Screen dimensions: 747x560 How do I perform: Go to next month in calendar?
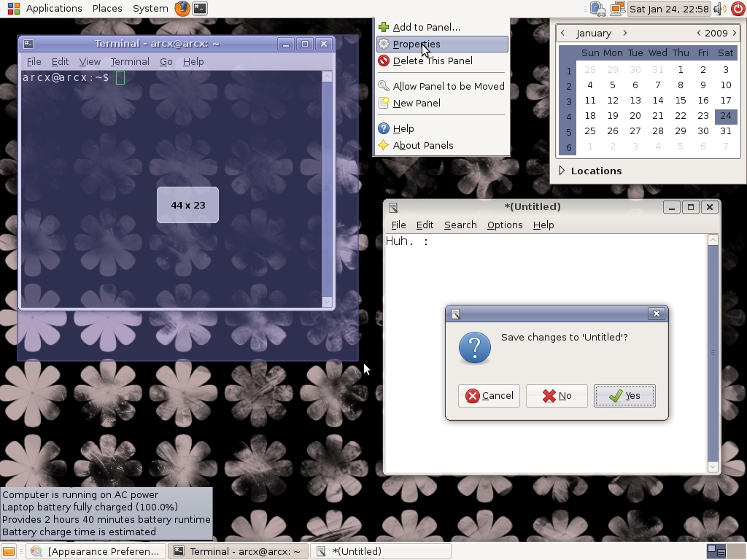(624, 33)
